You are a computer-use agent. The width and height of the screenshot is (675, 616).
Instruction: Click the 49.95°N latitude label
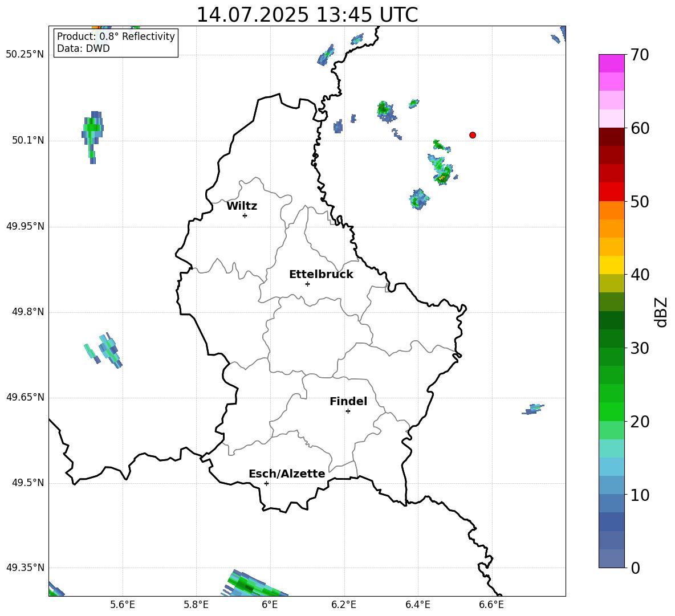pos(25,226)
